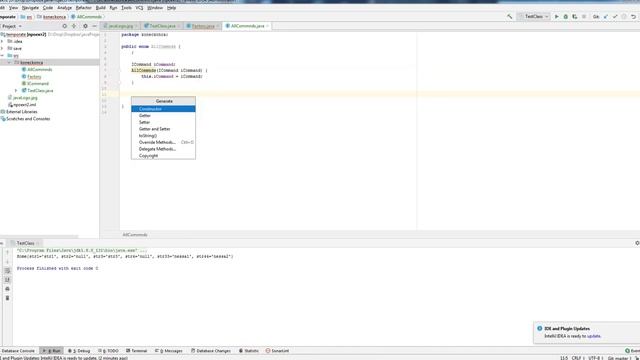Image resolution: width=640 pixels, height=360 pixels.
Task: Choose Delegate Methods in Generate popup
Action: (163, 149)
